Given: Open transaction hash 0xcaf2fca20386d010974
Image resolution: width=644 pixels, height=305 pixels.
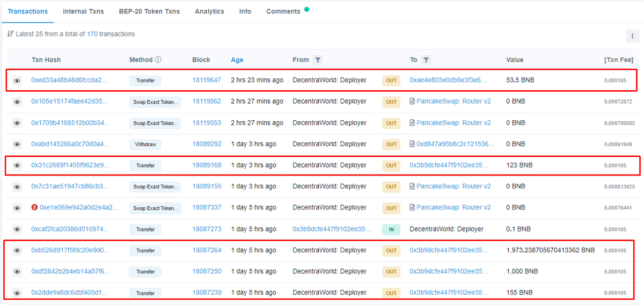Looking at the screenshot, I should pyautogui.click(x=70, y=229).
